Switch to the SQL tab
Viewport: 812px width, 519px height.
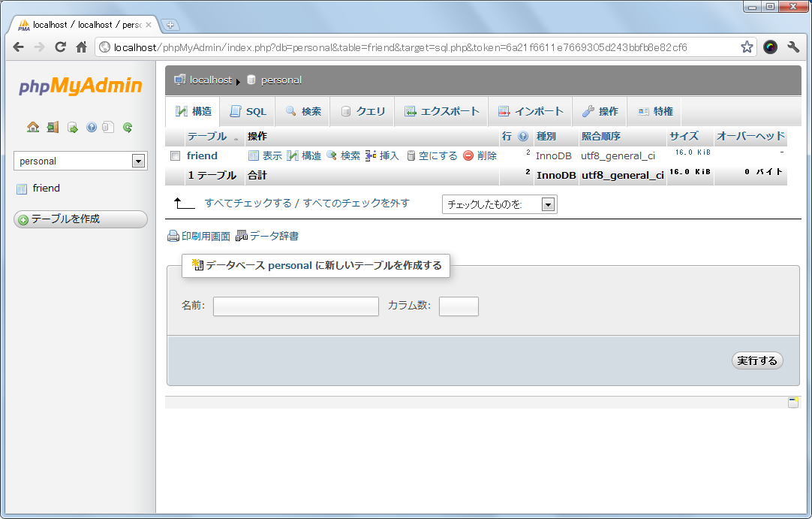(x=248, y=111)
